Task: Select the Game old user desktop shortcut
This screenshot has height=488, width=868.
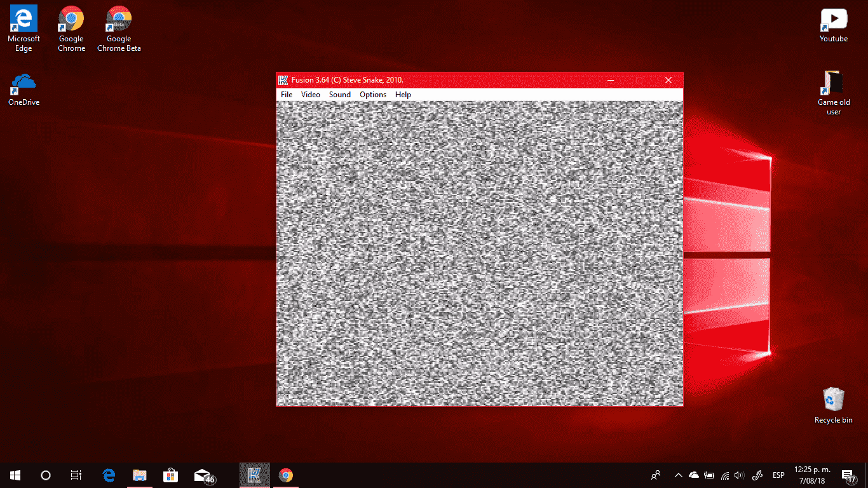Action: 833,93
